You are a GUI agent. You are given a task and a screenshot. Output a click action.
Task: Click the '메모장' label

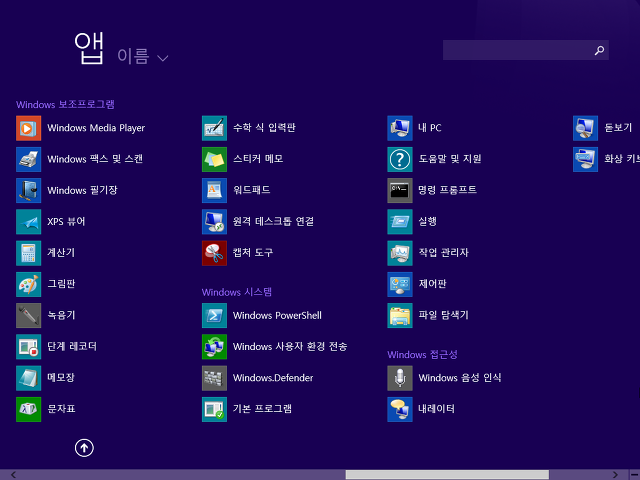click(x=61, y=378)
